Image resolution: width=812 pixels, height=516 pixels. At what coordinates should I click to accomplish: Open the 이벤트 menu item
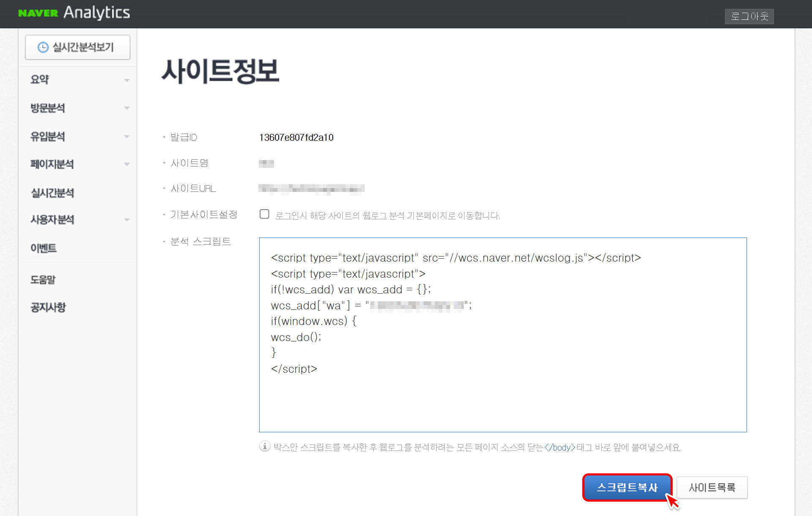[x=43, y=248]
